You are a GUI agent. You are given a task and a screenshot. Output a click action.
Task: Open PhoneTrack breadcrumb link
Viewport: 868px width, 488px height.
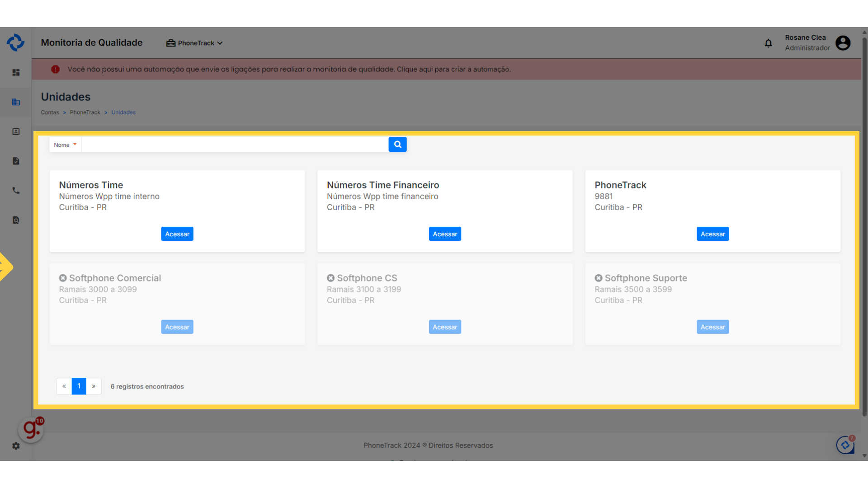pos(85,113)
